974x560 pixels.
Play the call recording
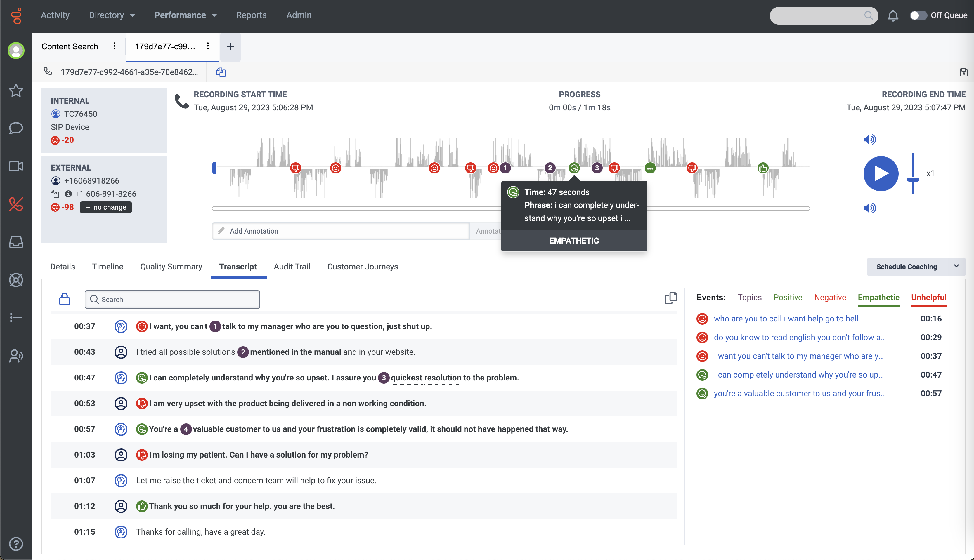coord(881,173)
